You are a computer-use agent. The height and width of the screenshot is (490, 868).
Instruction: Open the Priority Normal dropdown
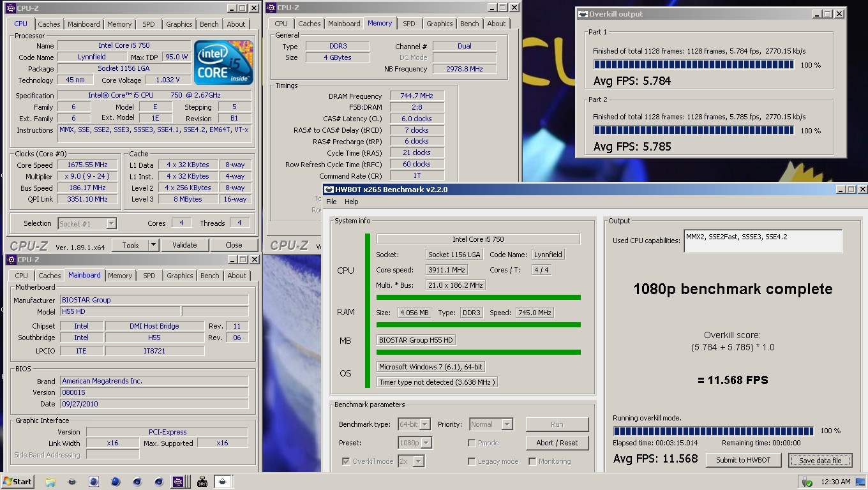coord(491,424)
